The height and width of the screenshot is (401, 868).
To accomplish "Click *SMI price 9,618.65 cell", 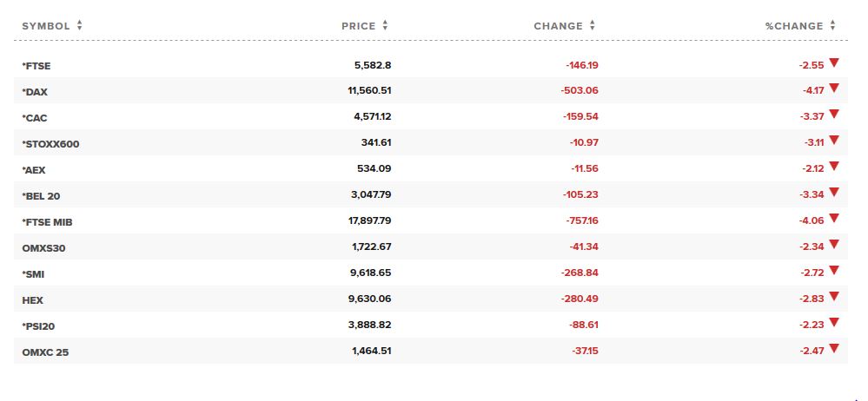I will (372, 273).
